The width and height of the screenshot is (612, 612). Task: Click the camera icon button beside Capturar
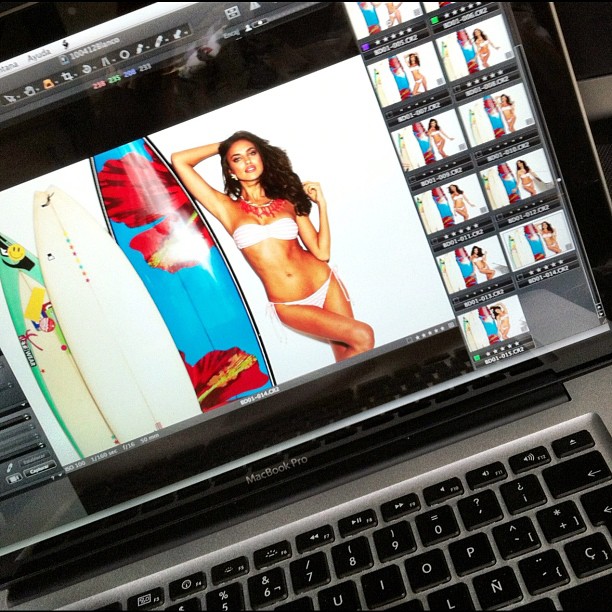click(x=14, y=477)
